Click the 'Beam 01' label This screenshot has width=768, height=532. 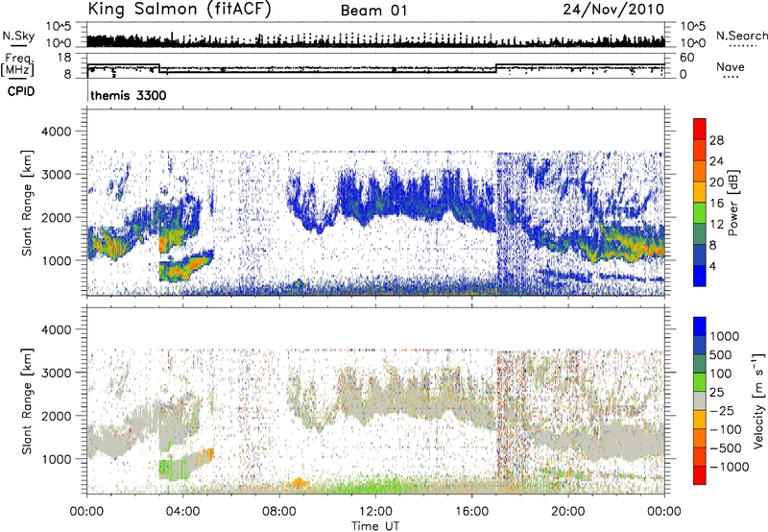(x=373, y=11)
